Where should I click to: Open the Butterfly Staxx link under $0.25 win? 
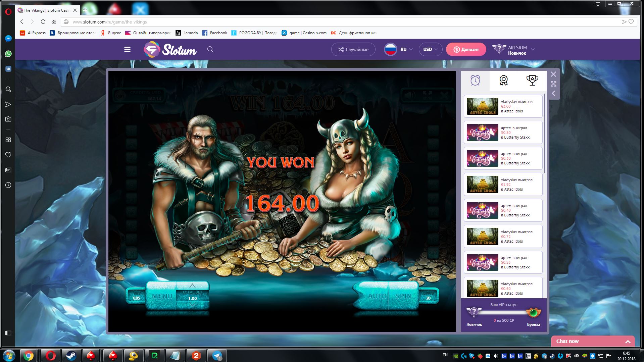point(517,267)
